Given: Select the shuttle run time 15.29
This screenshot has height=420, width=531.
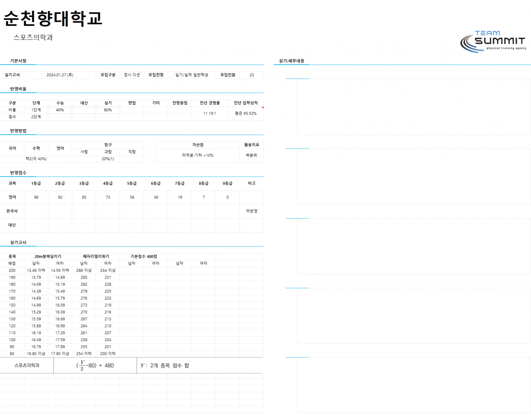Looking at the screenshot, I should [36, 312].
